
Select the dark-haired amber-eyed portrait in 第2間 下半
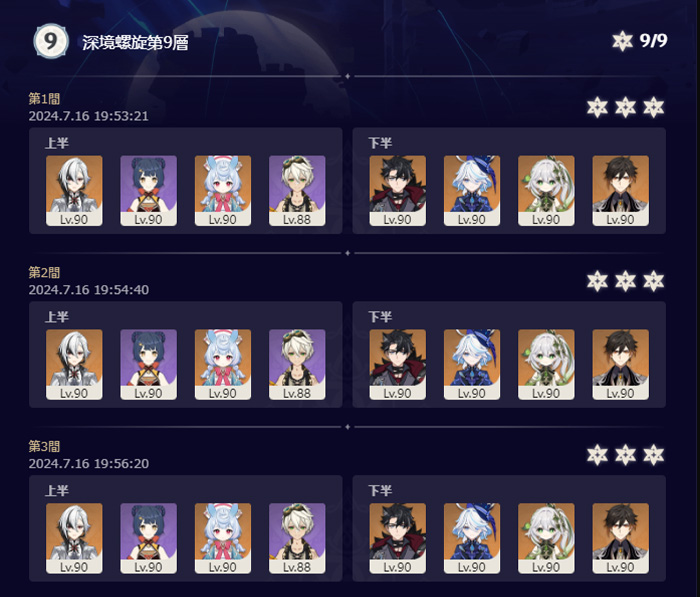click(621, 364)
